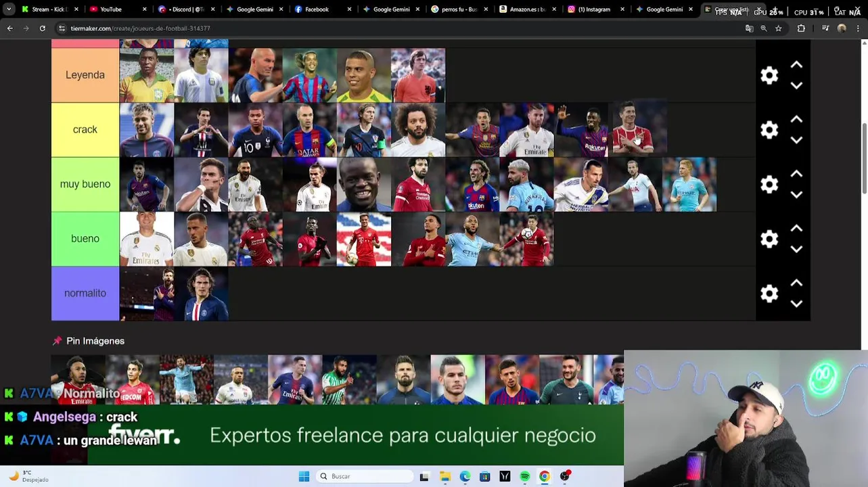This screenshot has width=868, height=487.
Task: Open Chrome three-dot menu
Action: click(x=858, y=28)
